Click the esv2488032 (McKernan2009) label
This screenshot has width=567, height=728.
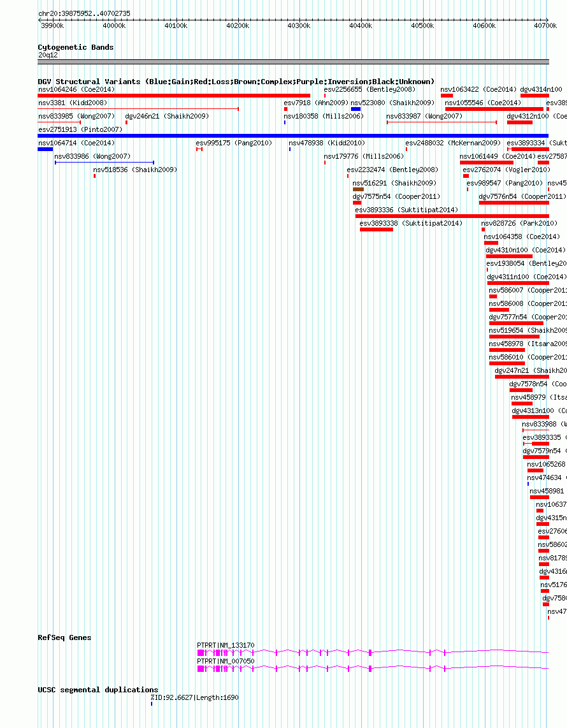(454, 143)
